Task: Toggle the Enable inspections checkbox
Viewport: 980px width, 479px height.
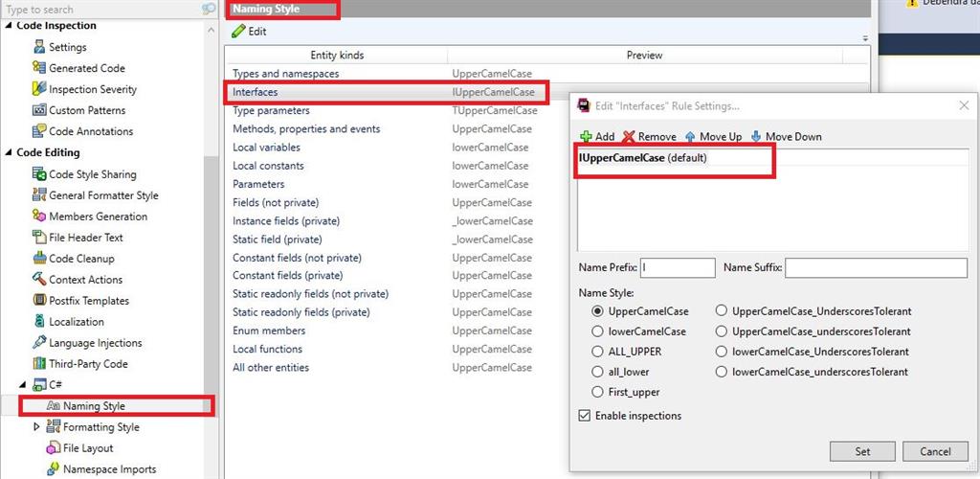Action: coord(585,416)
